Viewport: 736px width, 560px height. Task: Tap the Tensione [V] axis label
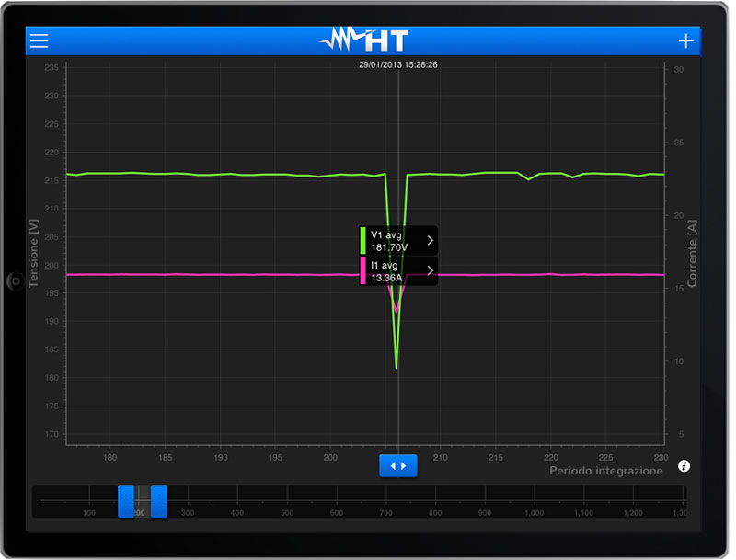click(x=34, y=253)
